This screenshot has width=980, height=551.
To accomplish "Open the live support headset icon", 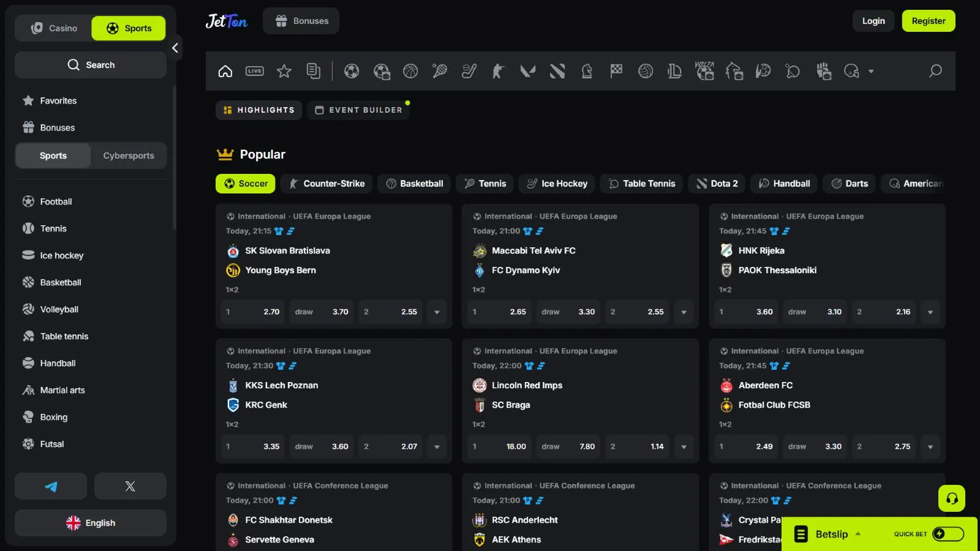I will (x=951, y=498).
